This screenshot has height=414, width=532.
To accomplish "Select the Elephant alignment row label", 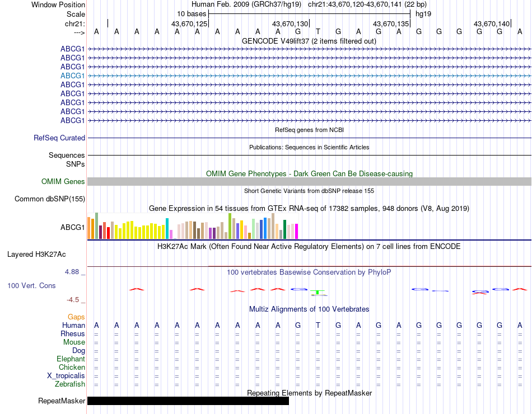I will [71, 359].
